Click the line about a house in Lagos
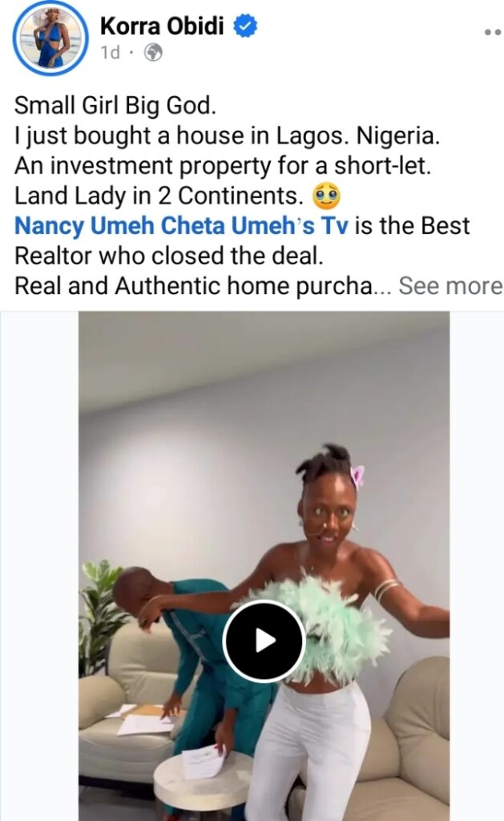Screen dimensions: 504x821 (227, 136)
